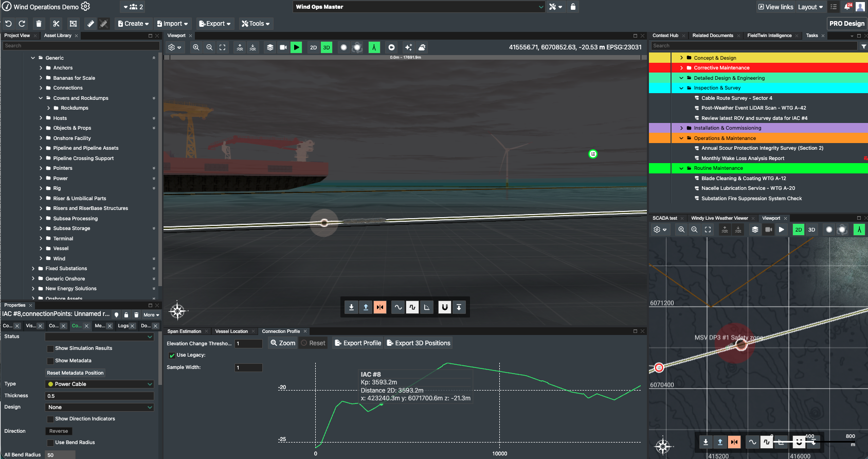Click the Reset Metadata Position button
The width and height of the screenshot is (868, 459).
click(x=75, y=373)
